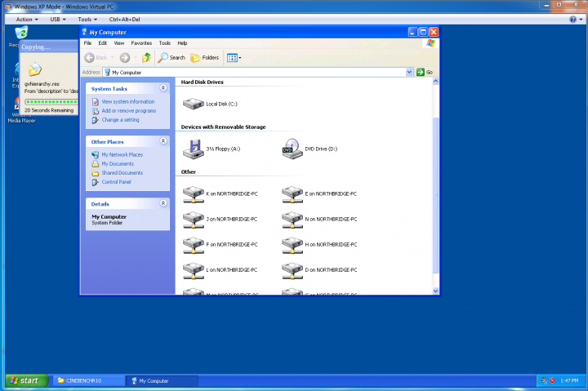Send Ctrl+Alt+Del to virtual machine
The image size is (588, 391).
[x=124, y=19]
